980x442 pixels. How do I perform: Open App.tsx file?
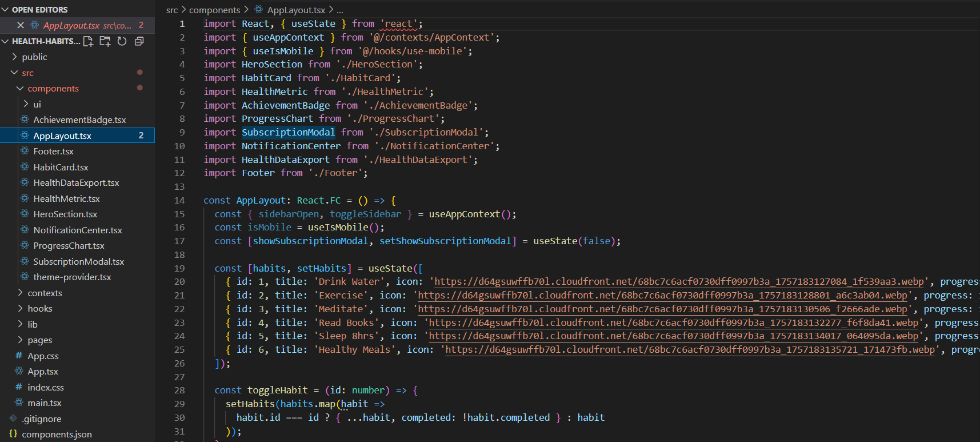click(43, 371)
